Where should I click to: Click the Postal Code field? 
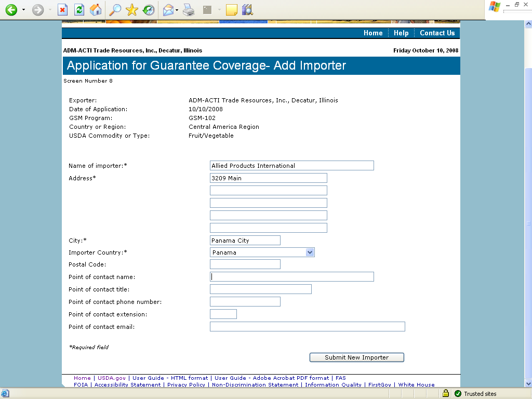coord(245,264)
